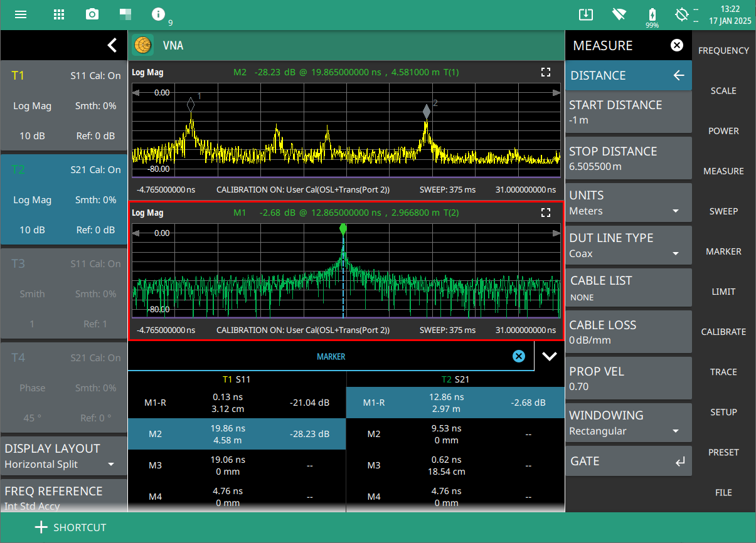Open the CALIBRATE menu
756x543 pixels.
723,332
